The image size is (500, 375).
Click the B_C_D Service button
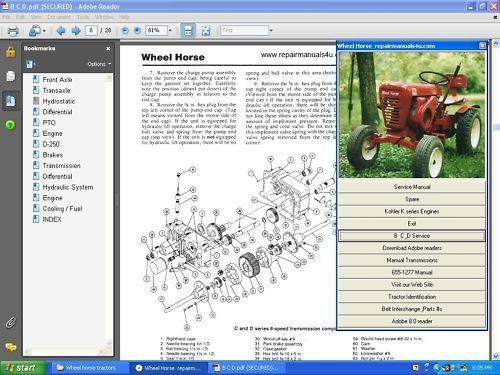click(412, 236)
